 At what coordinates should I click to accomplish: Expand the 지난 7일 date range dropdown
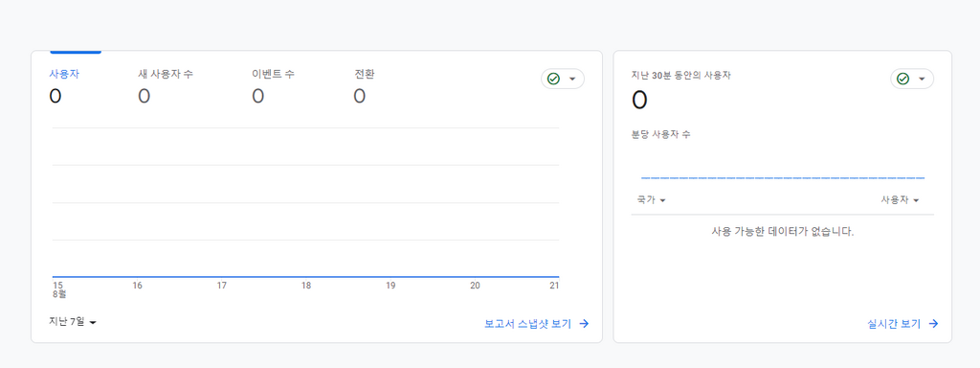pos(73,322)
